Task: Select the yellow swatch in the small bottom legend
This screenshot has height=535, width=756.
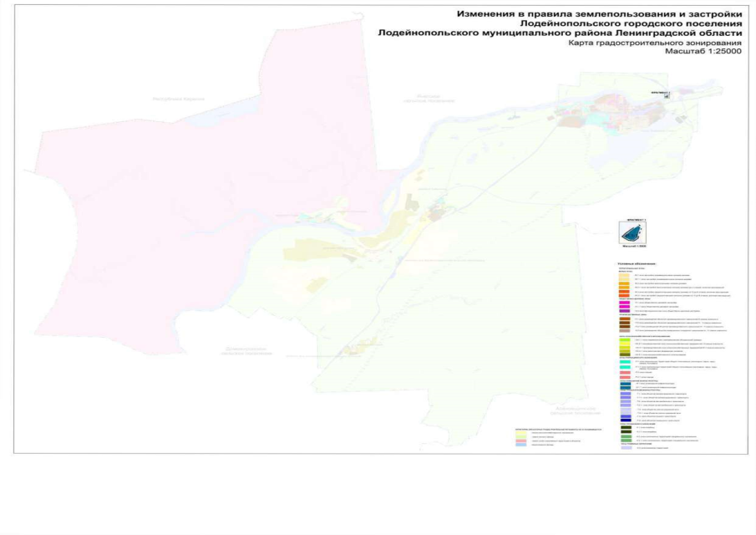Action: 521,434
